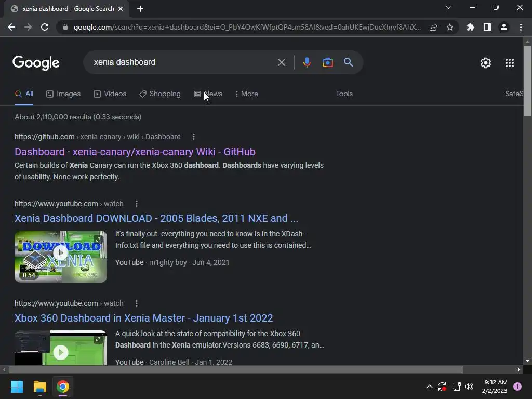
Task: Click the Google logo
Action: [x=36, y=63]
